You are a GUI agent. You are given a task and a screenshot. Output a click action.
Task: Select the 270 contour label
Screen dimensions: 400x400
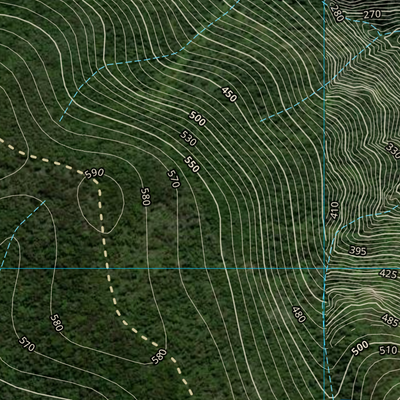click(372, 14)
